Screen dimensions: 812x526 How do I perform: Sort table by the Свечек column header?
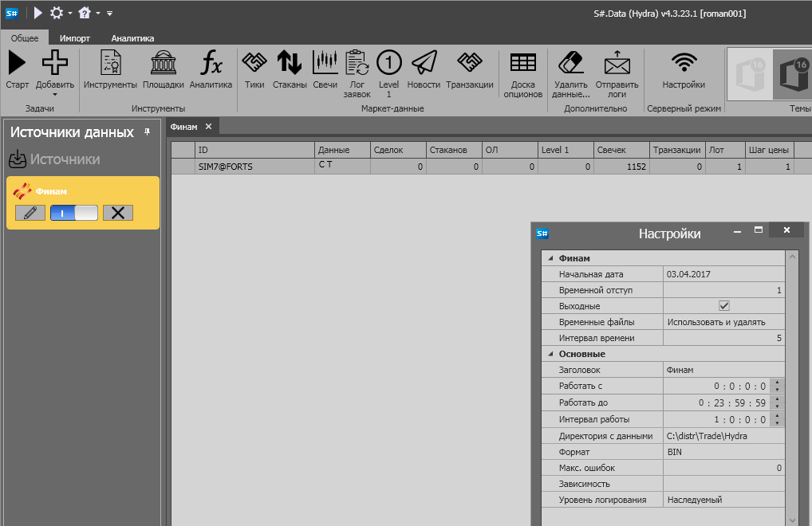[x=621, y=150]
